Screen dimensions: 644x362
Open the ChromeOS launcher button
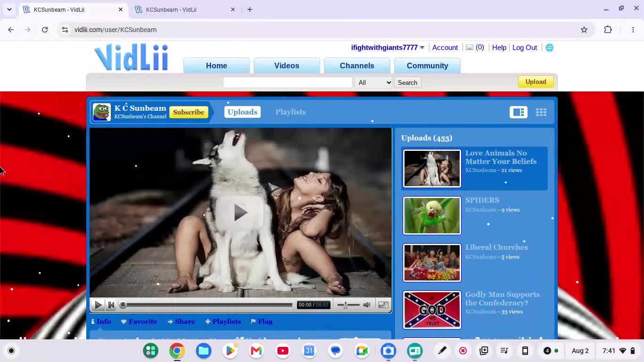[x=11, y=351]
